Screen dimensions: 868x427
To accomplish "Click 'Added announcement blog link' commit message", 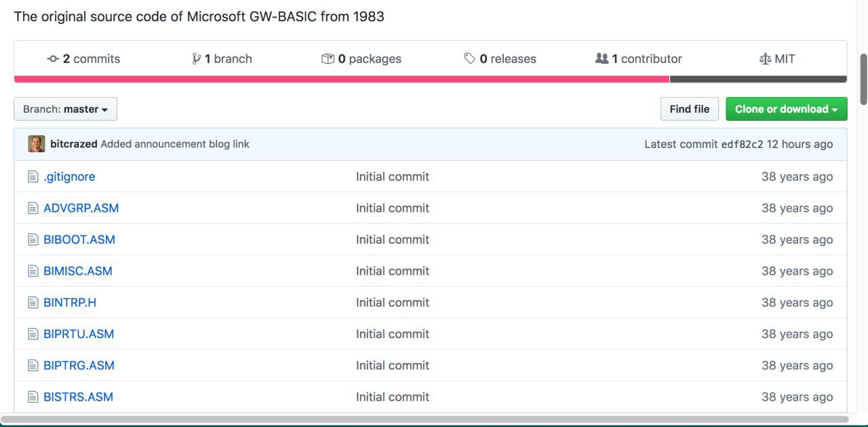I will [175, 144].
